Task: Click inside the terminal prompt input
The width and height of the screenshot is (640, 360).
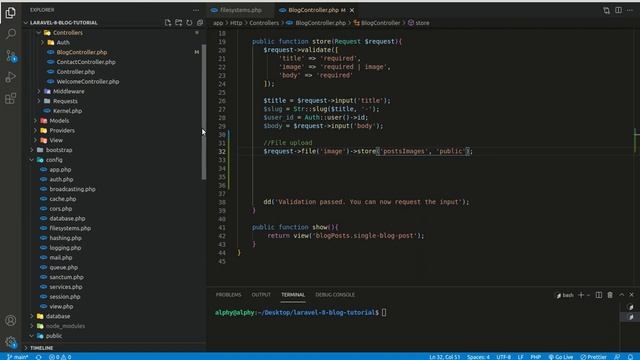Action: tap(384, 313)
